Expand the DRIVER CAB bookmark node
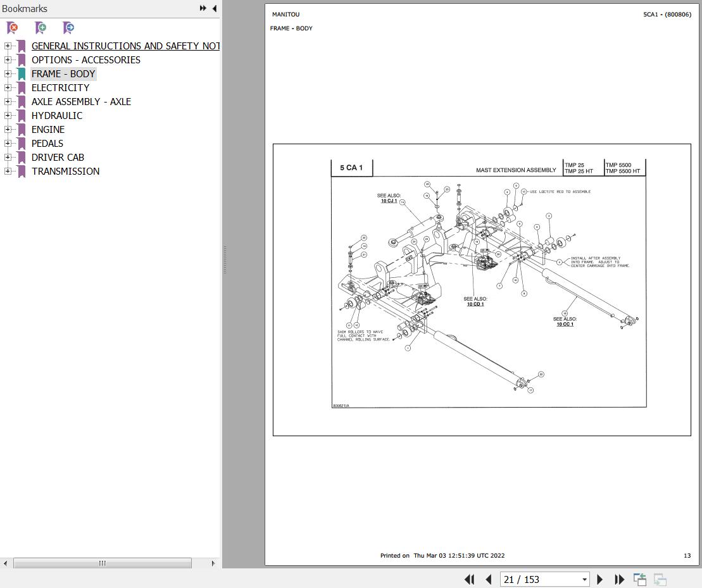Image resolution: width=702 pixels, height=588 pixels. (8, 157)
